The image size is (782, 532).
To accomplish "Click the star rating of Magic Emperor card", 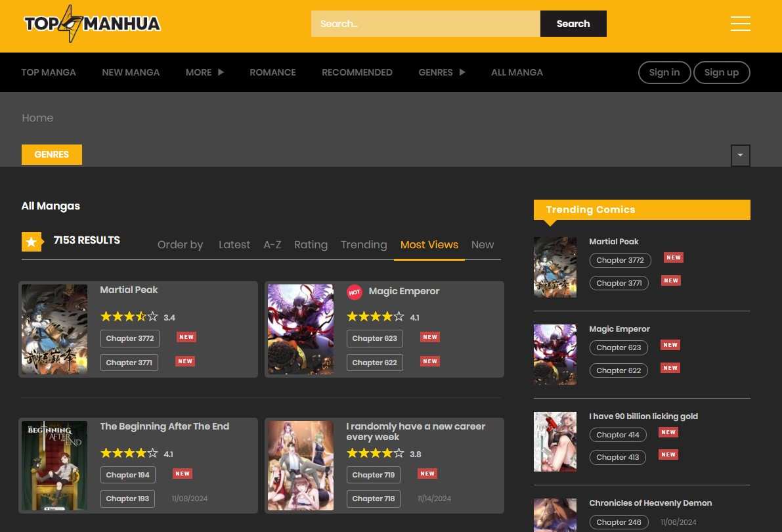I will (375, 317).
